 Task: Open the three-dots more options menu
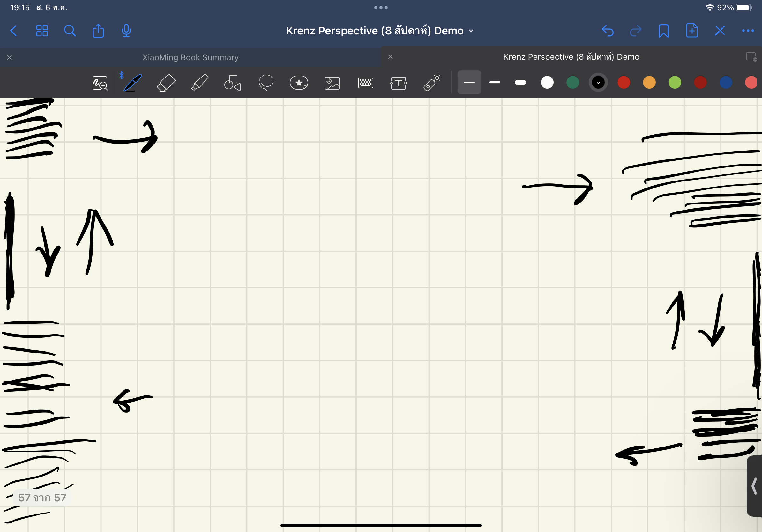pyautogui.click(x=748, y=31)
